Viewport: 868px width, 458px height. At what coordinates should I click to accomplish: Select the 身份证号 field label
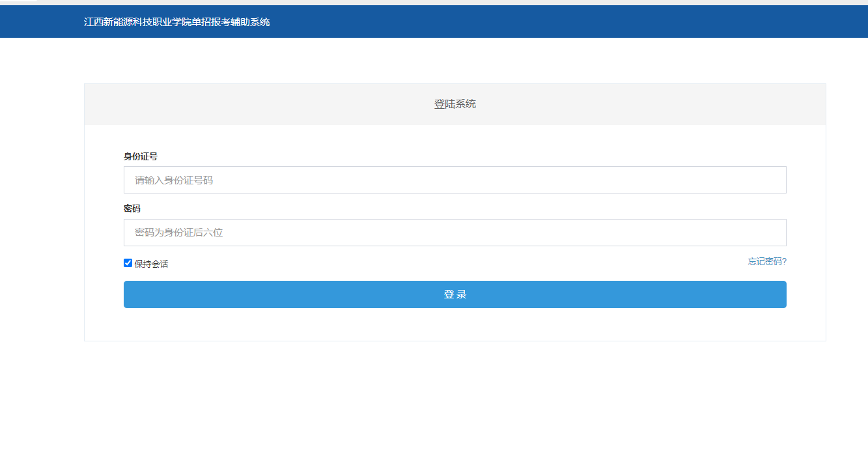pyautogui.click(x=141, y=156)
